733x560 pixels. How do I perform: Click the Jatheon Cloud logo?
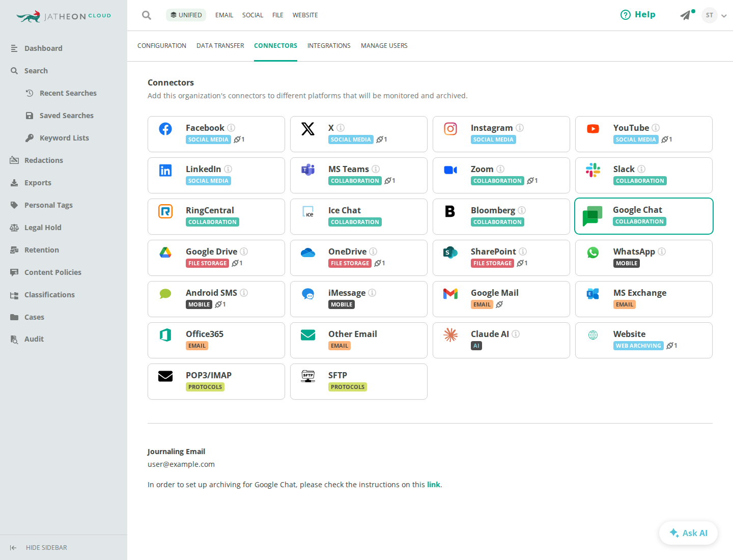click(64, 16)
